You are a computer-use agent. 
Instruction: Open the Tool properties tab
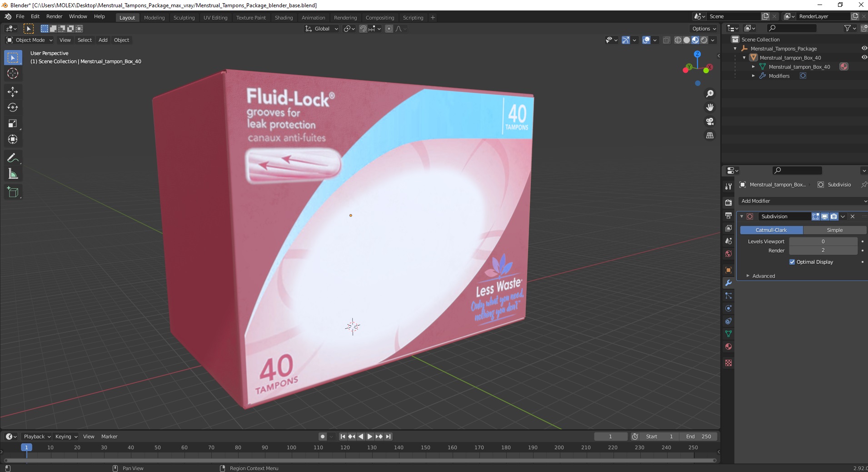tap(728, 186)
